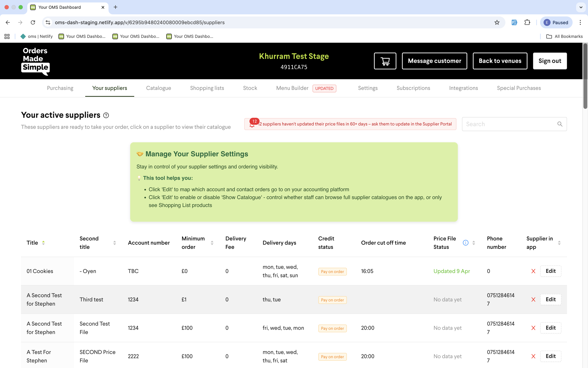Click the search magnifier icon
The image size is (588, 368).
coord(560,124)
